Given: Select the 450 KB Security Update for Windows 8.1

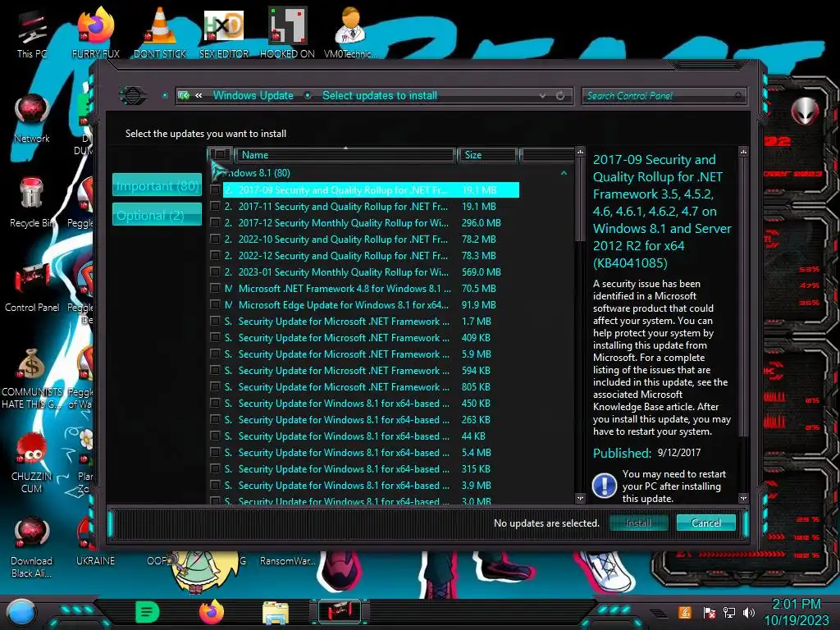Looking at the screenshot, I should tap(364, 404).
